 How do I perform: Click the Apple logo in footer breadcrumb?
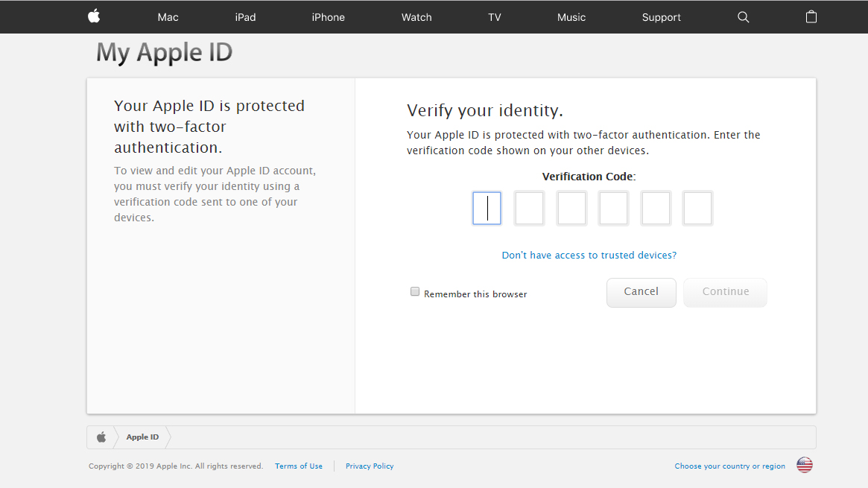pos(101,437)
